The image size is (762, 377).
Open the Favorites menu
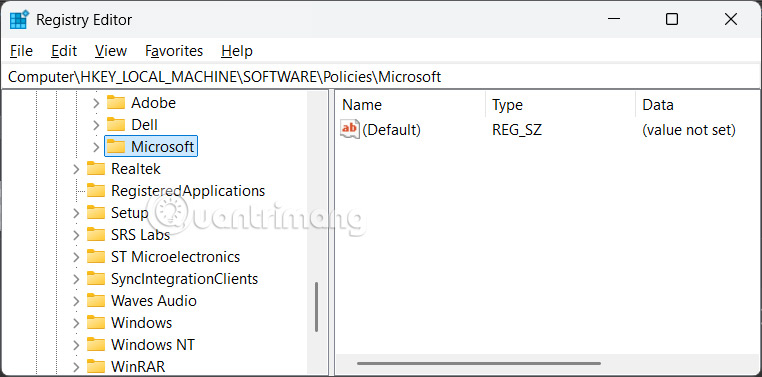(x=174, y=51)
